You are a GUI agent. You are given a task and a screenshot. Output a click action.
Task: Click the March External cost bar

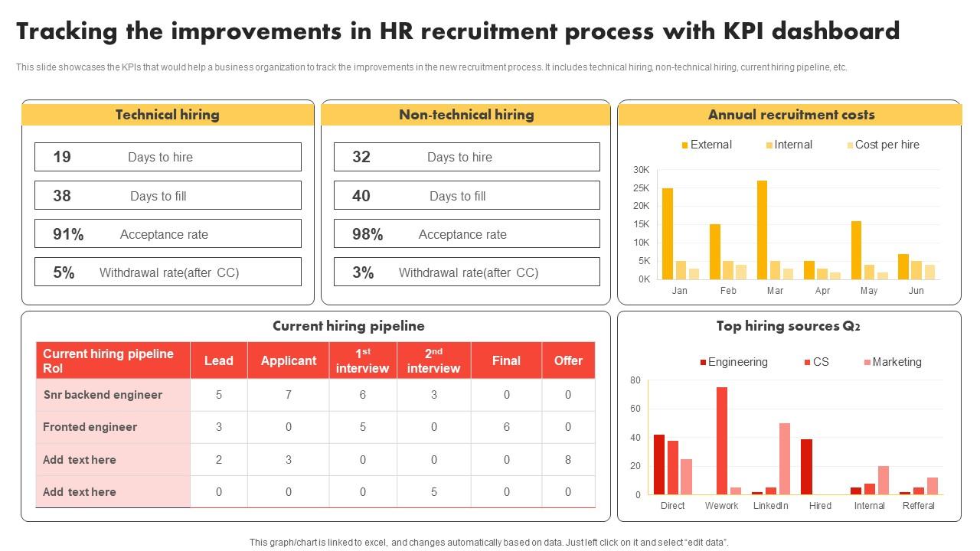click(762, 230)
